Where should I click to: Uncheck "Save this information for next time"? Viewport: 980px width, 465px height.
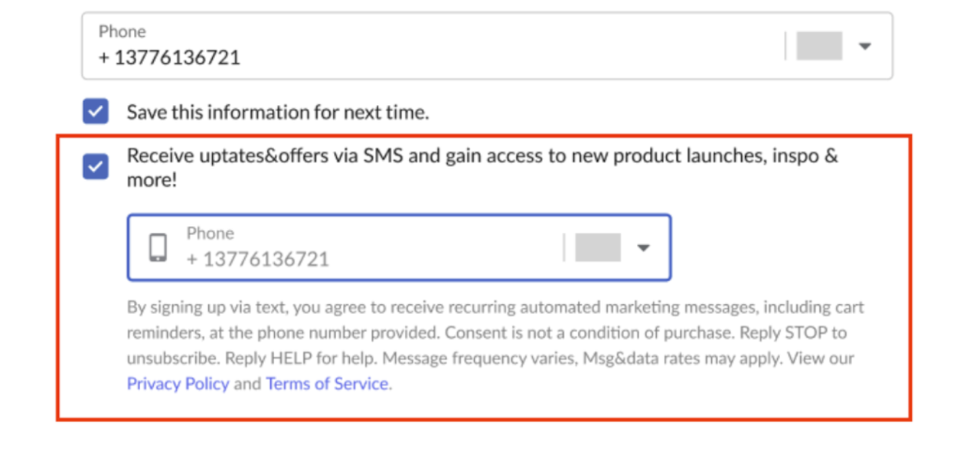pyautogui.click(x=96, y=112)
